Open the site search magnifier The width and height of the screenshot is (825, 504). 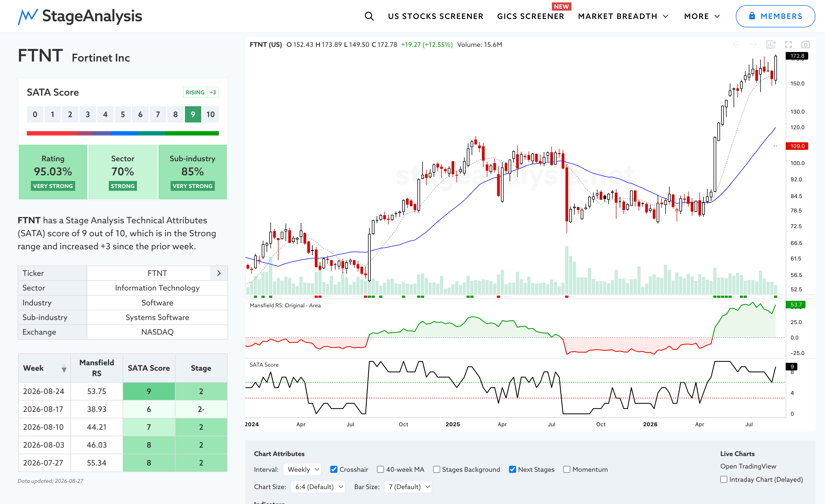click(x=369, y=16)
